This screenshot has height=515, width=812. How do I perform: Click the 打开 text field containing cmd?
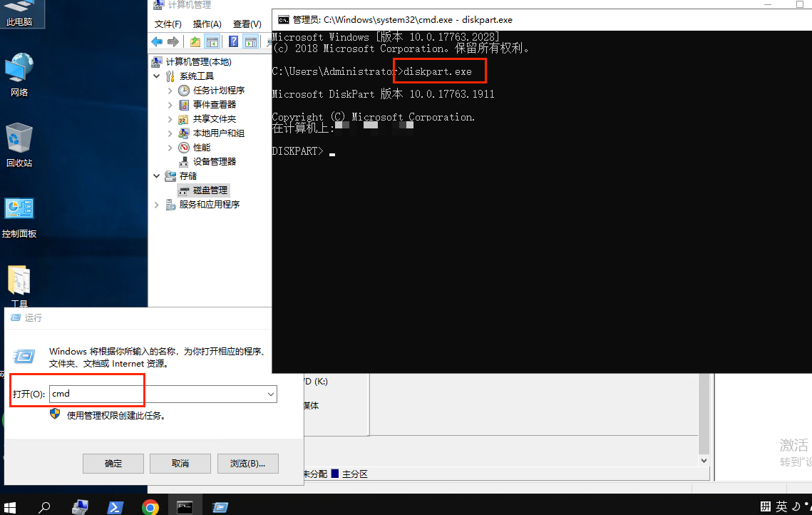pos(157,394)
